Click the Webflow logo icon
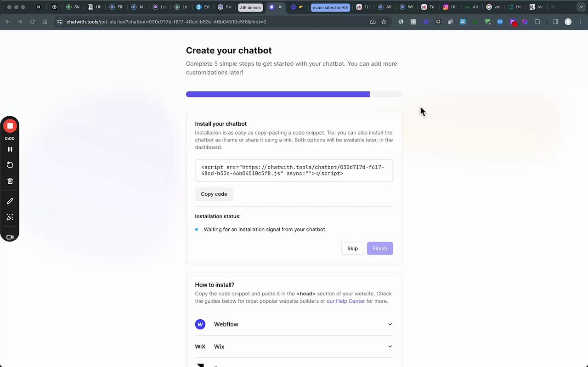The image size is (588, 367). pyautogui.click(x=200, y=324)
